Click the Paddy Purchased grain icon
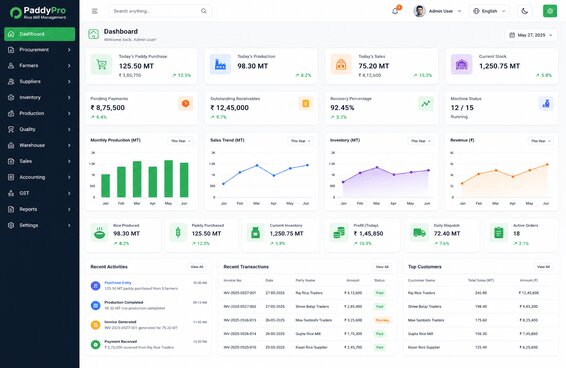 pos(178,233)
